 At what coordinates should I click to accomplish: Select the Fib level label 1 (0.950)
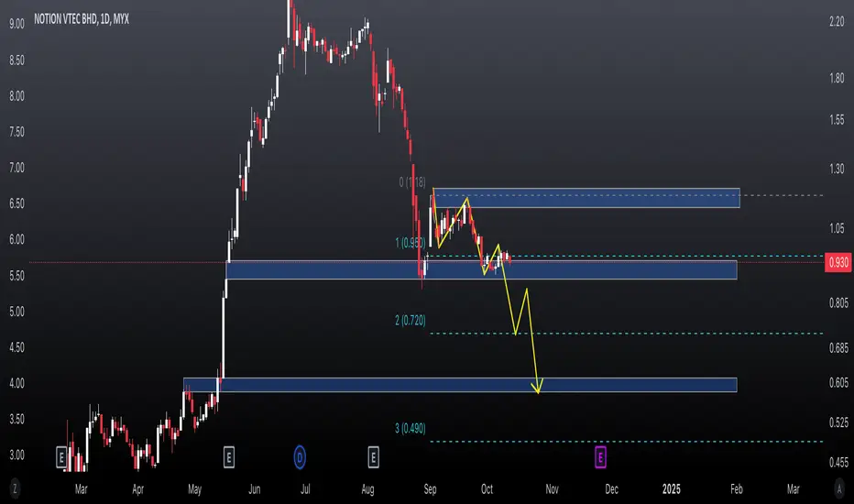[411, 243]
